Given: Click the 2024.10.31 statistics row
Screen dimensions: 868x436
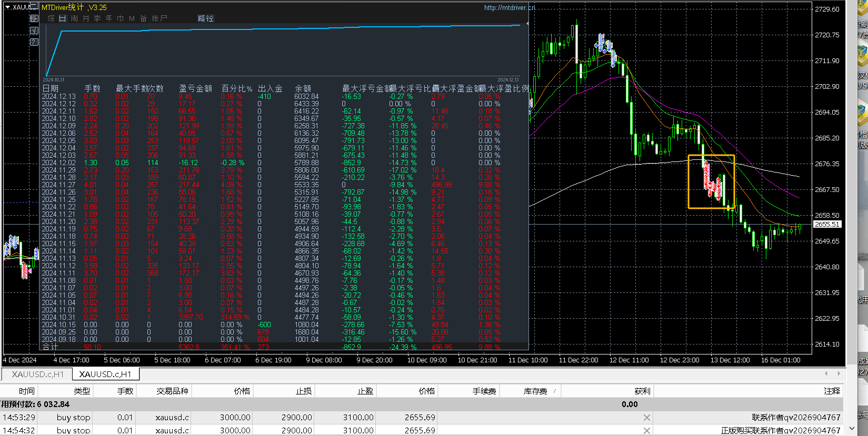Looking at the screenshot, I should (284, 317).
